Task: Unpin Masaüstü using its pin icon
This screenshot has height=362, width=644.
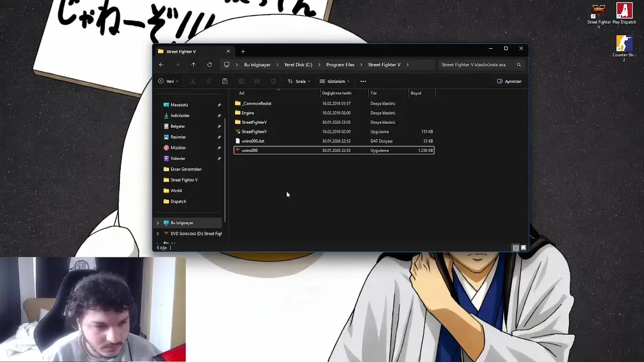Action: pos(219,105)
